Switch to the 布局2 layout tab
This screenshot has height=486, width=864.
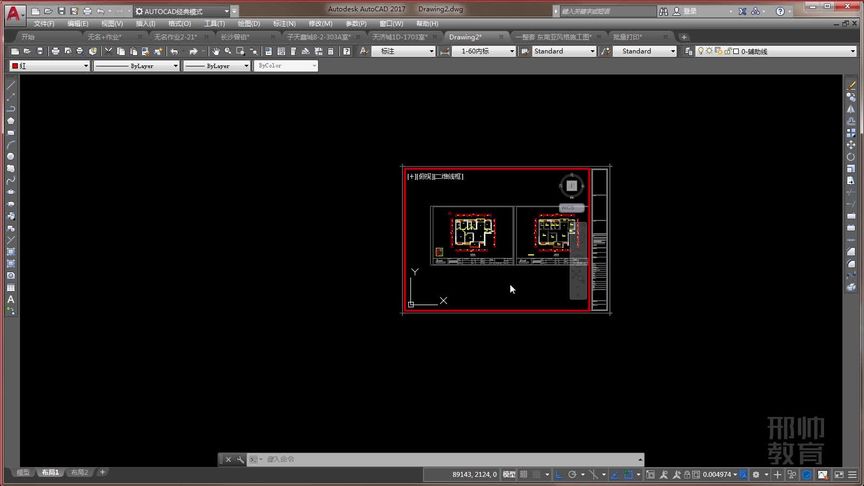tap(79, 473)
